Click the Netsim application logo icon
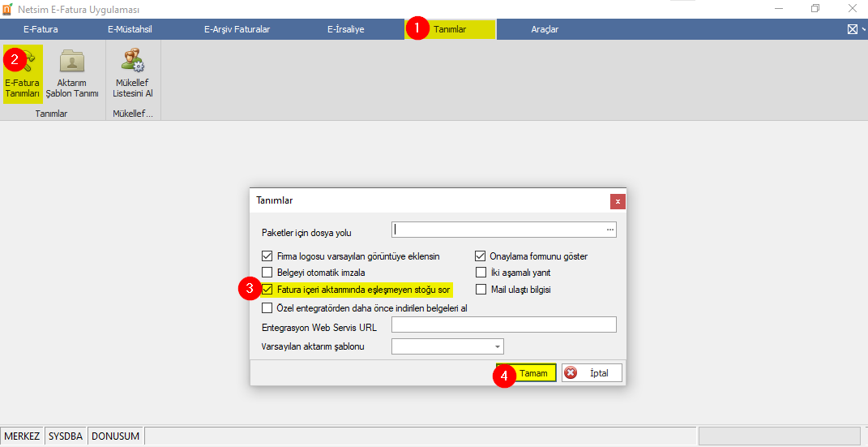This screenshot has width=868, height=447. point(7,10)
